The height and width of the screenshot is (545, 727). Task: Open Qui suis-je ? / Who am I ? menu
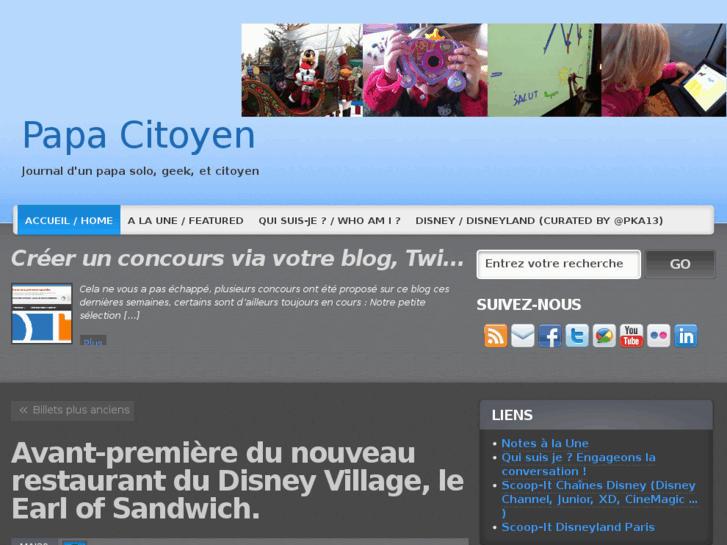[x=329, y=220]
